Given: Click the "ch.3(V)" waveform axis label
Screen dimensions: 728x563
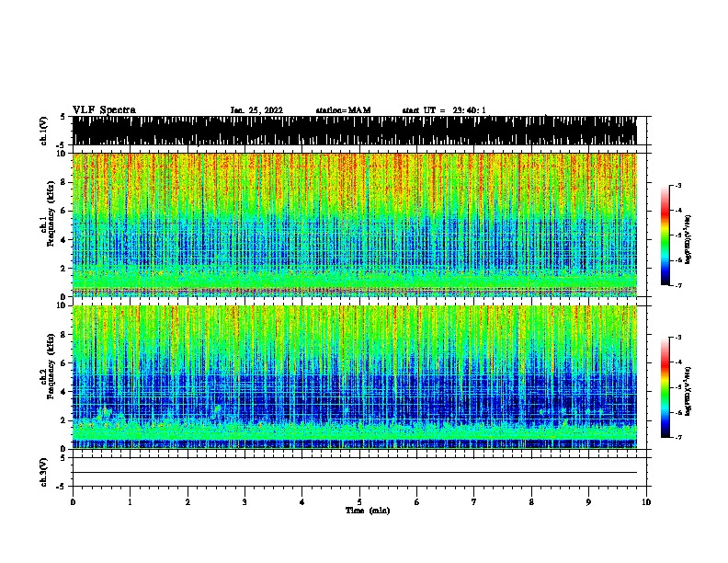Looking at the screenshot, I should 44,472.
